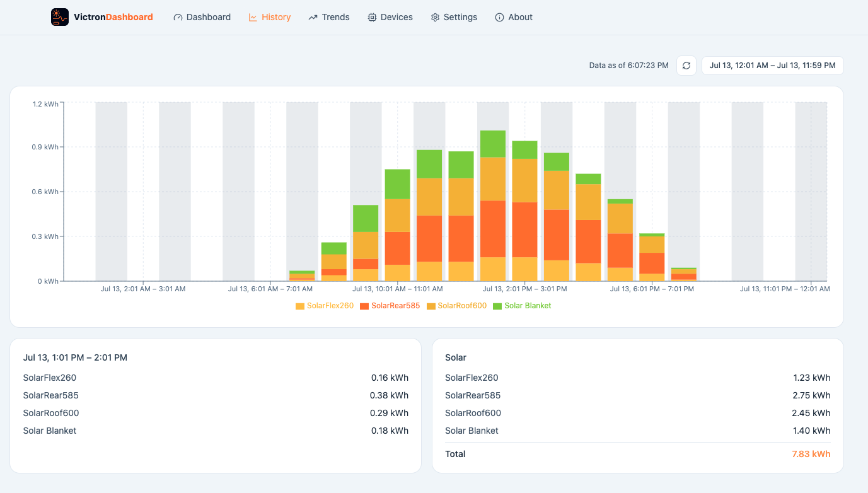The width and height of the screenshot is (868, 493).
Task: Click the 'Jul 13, 11:01 PM – 12:01 AM' axis label
Action: 785,289
